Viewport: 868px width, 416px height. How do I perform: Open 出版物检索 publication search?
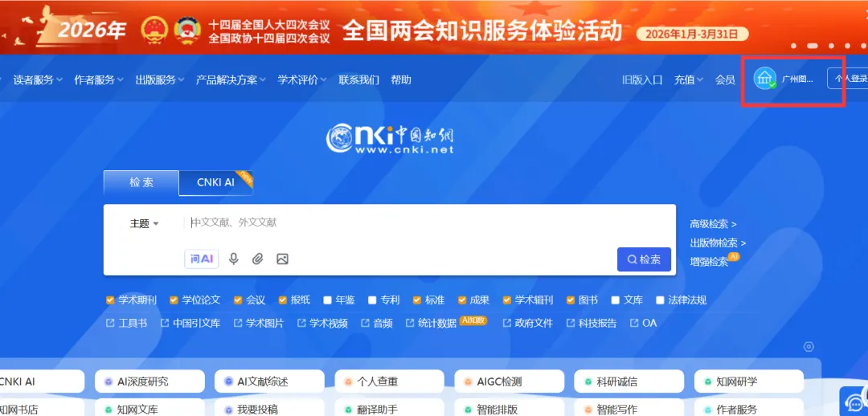[x=718, y=243]
